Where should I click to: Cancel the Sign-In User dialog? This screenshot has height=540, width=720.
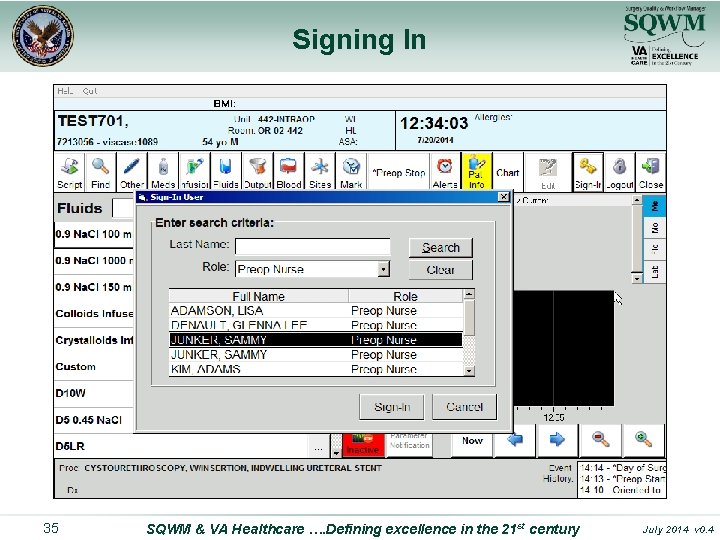click(464, 407)
